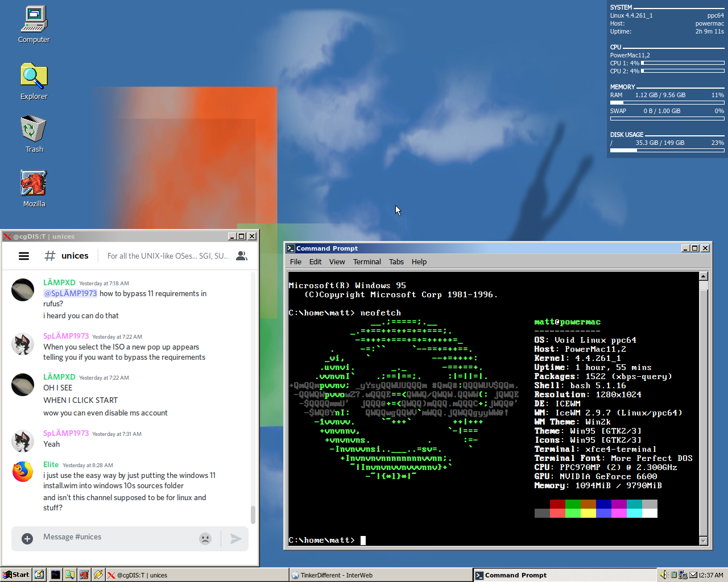
Task: Click the terminal scrollbar down arrow
Action: tap(704, 541)
